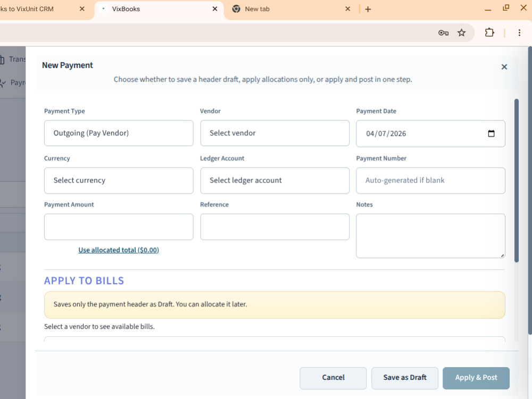This screenshot has width=532, height=399.
Task: Click the dialog's vertical scrollbar
Action: [517, 180]
